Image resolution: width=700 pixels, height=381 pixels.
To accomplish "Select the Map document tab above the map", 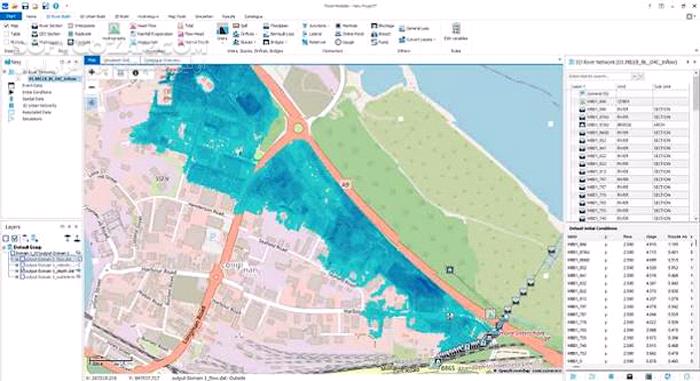I will pyautogui.click(x=92, y=60).
